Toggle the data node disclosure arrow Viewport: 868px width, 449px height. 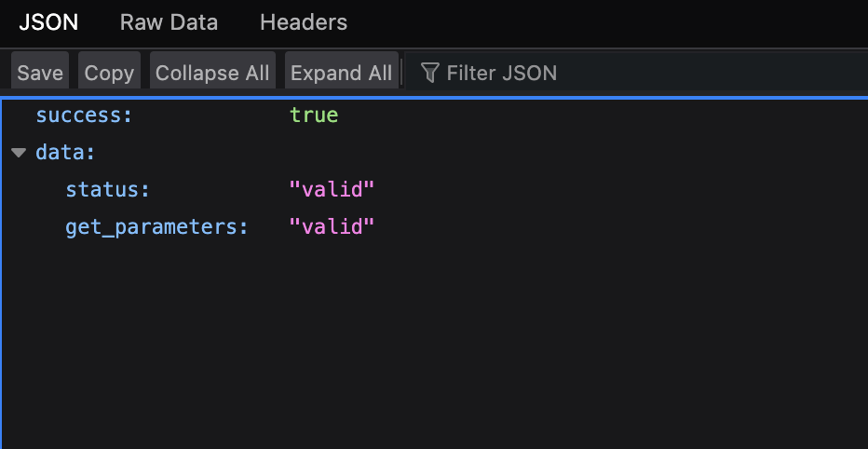tap(19, 153)
